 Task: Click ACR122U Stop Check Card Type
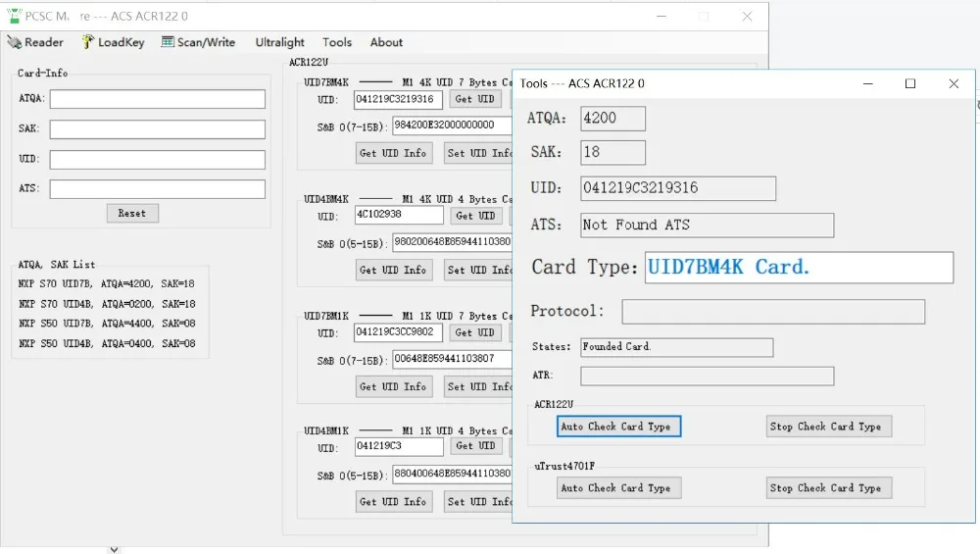pyautogui.click(x=829, y=427)
